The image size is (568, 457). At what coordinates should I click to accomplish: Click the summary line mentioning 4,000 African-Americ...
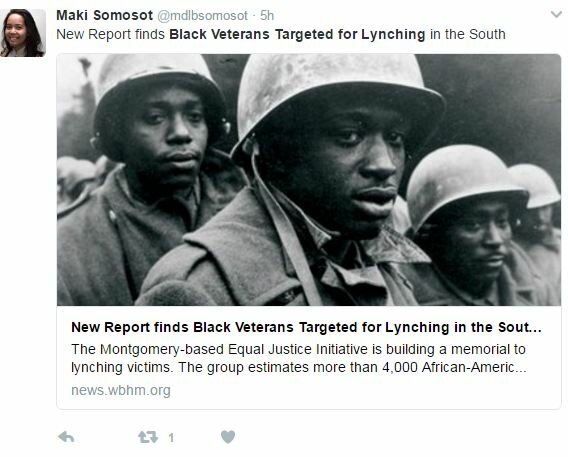299,367
